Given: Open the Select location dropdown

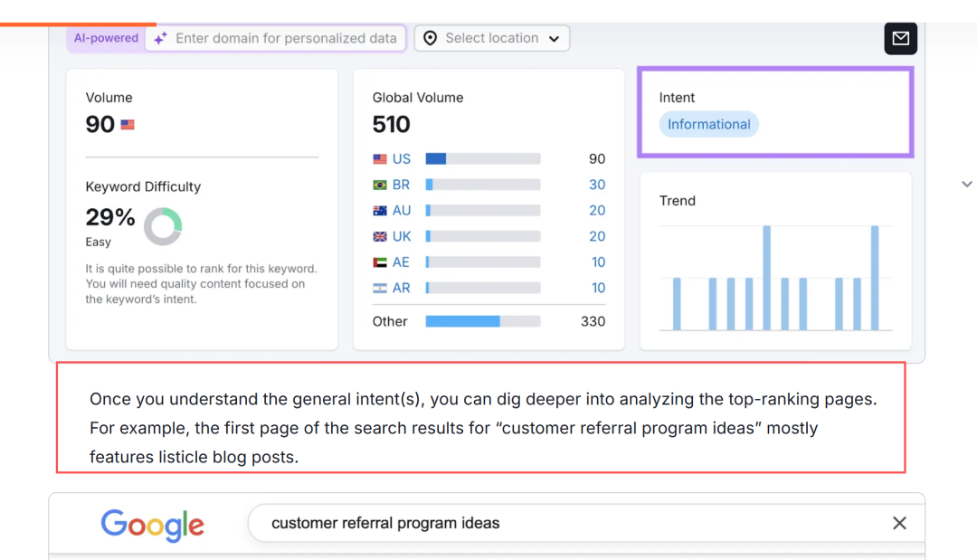Looking at the screenshot, I should [492, 38].
